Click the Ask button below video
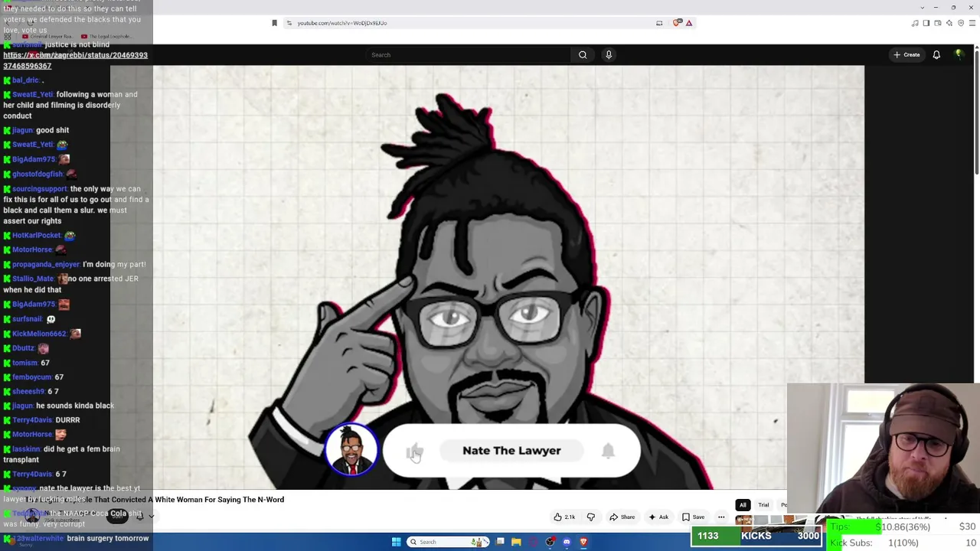Viewport: 980px width, 551px height. [x=658, y=517]
